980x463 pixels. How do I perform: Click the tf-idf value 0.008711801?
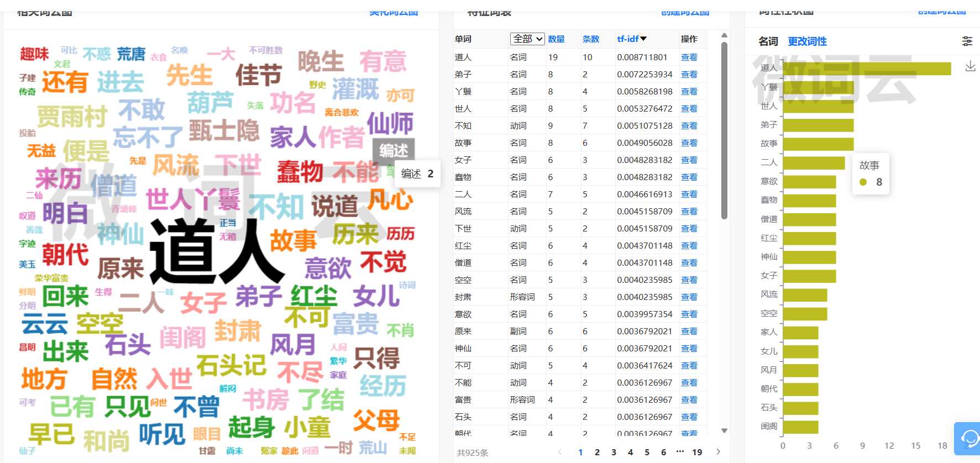pos(642,57)
